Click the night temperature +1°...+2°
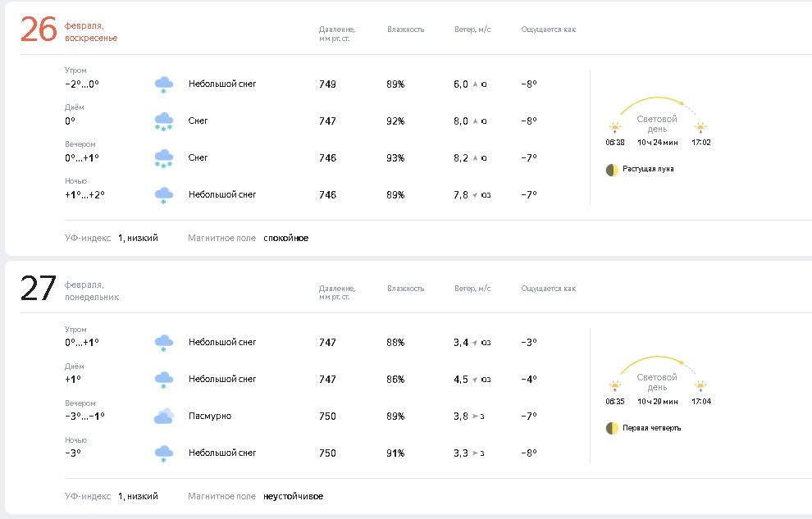The height and width of the screenshot is (519, 812). (84, 195)
